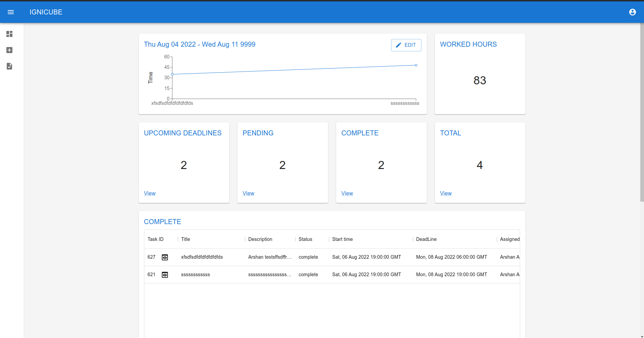Open the user account icon in top bar

(633, 12)
